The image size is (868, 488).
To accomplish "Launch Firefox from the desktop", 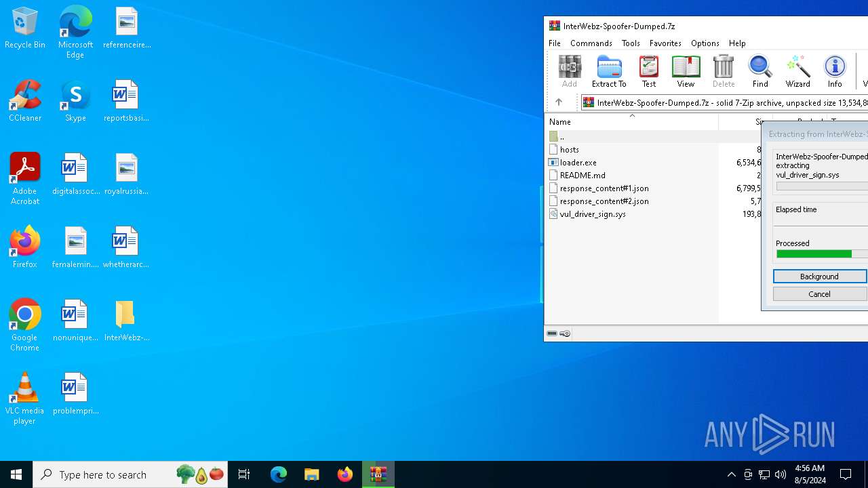I will tap(25, 247).
